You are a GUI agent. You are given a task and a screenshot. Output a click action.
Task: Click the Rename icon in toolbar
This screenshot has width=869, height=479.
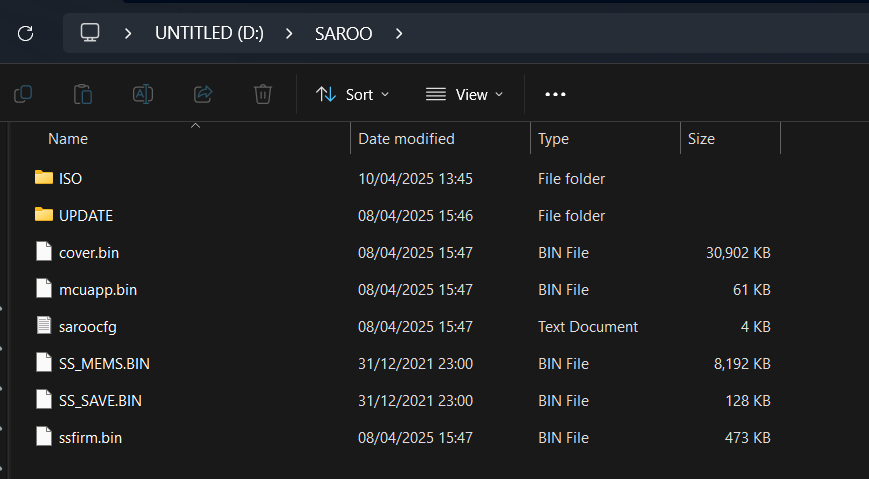coord(143,94)
